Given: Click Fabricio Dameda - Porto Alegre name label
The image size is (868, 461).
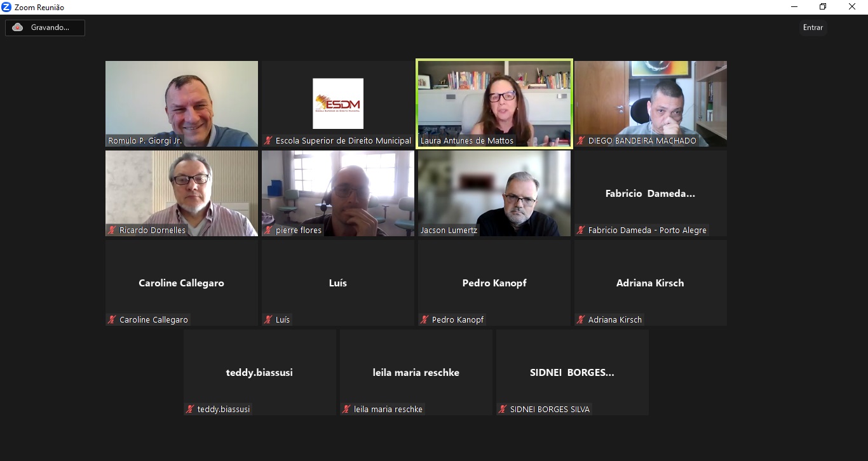Looking at the screenshot, I should click(647, 230).
